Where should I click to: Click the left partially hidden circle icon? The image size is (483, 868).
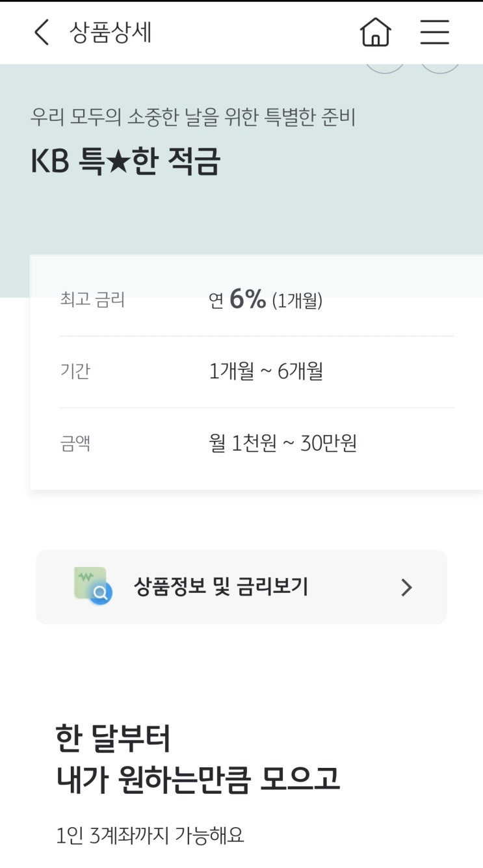[384, 68]
